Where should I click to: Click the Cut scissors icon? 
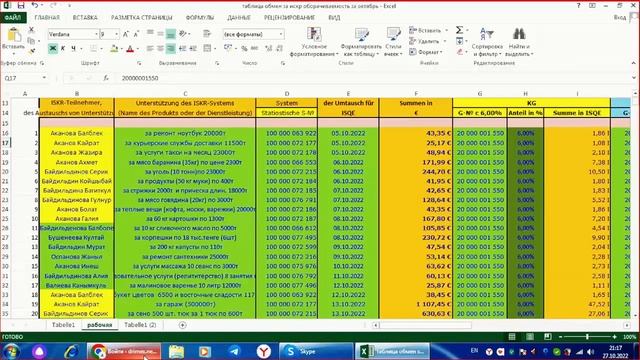point(31,30)
